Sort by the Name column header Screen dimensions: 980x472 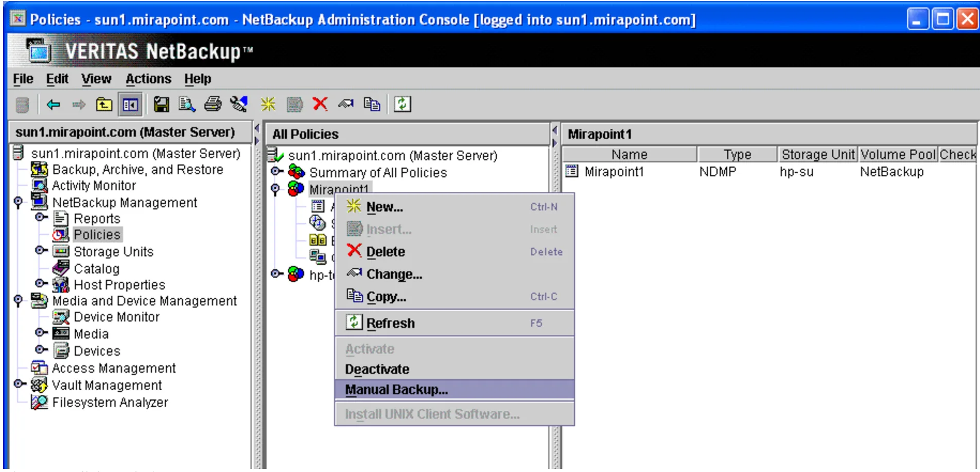click(629, 155)
